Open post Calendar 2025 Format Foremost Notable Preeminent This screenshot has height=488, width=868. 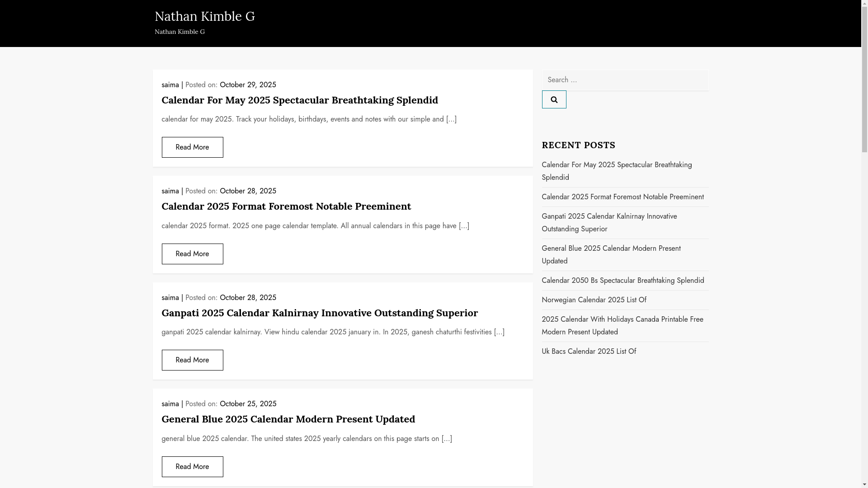tap(286, 206)
